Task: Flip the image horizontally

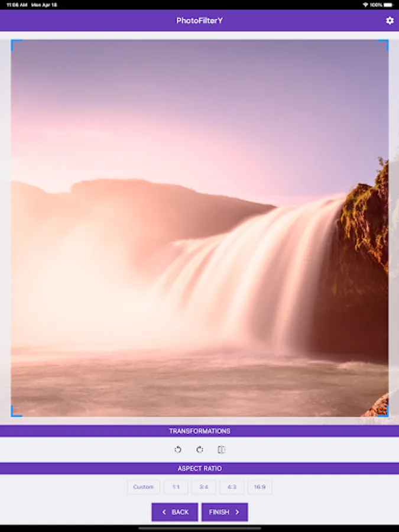Action: pos(221,450)
